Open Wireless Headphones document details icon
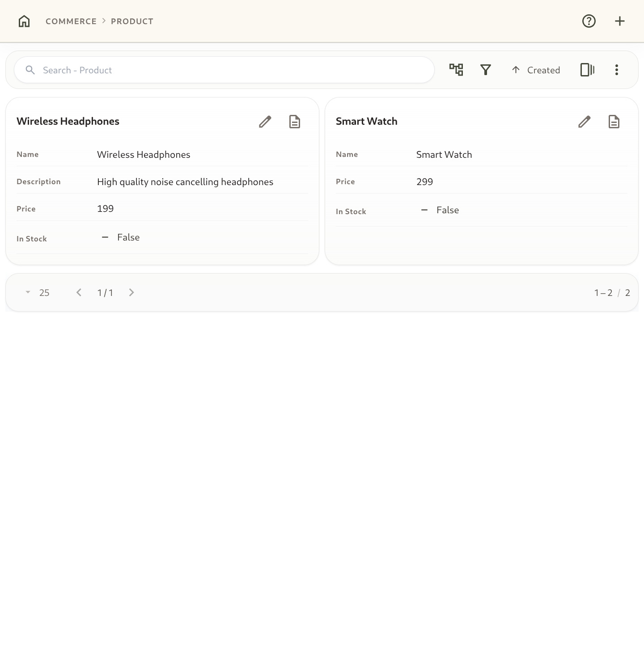Viewport: 644px width, 654px height. 295,122
